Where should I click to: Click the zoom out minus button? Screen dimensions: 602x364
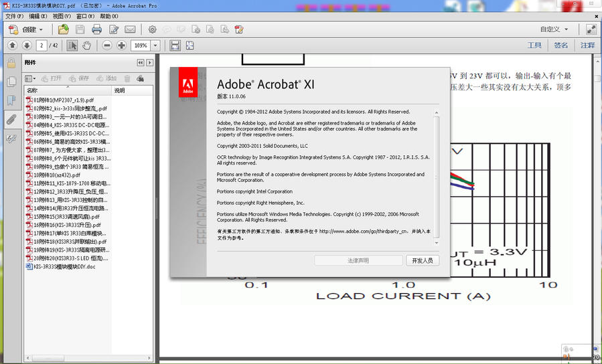tap(106, 45)
